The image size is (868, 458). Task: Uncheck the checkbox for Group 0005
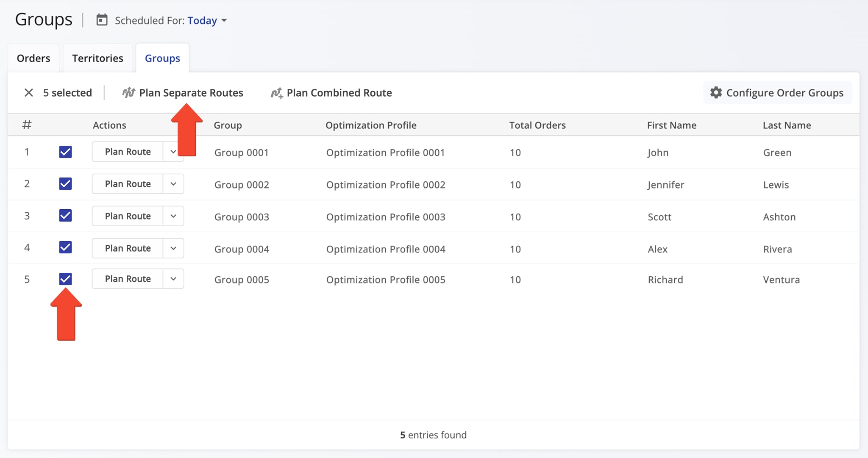65,279
